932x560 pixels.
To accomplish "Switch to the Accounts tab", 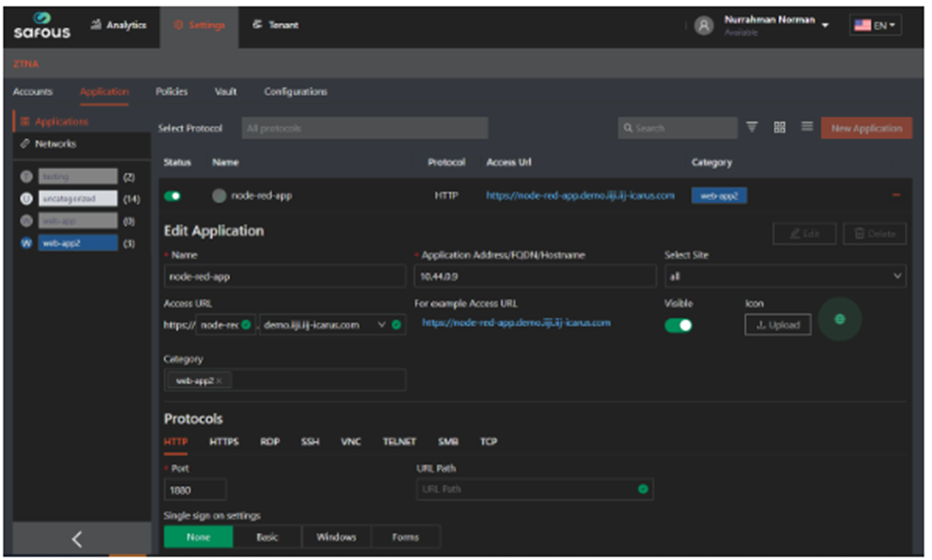I will pyautogui.click(x=33, y=92).
